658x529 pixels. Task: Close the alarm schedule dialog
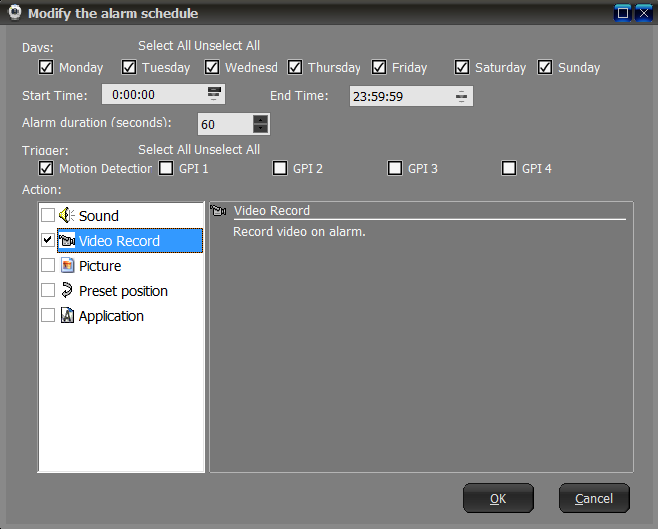tap(644, 13)
